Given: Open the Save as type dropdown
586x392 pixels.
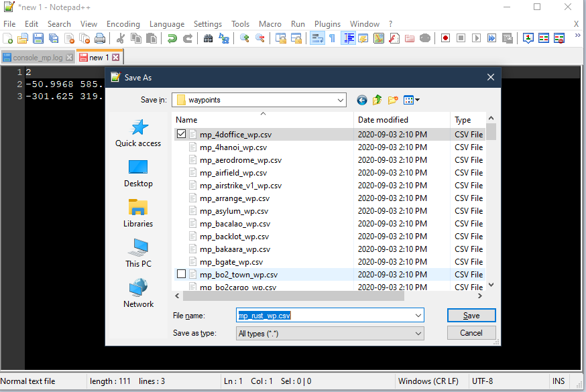Looking at the screenshot, I should click(x=418, y=332).
